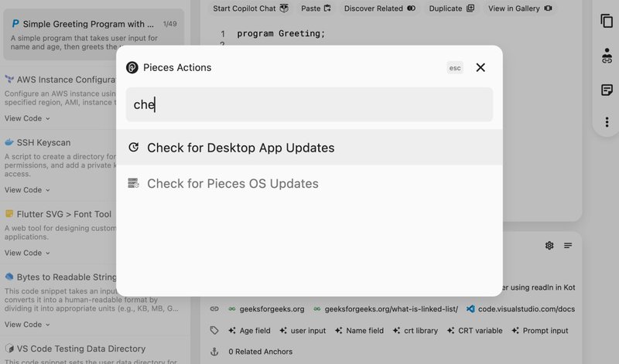Click the Pieces logo in dialog header

pos(132,67)
